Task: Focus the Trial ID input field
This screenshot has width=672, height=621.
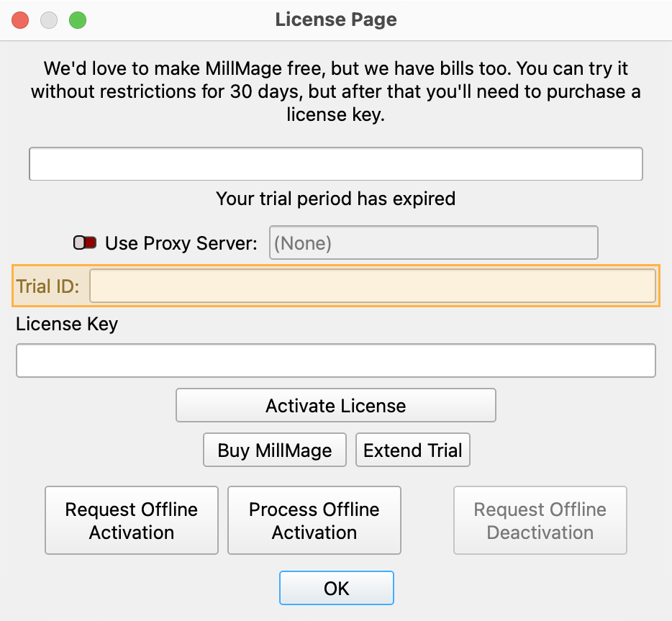Action: (x=372, y=286)
